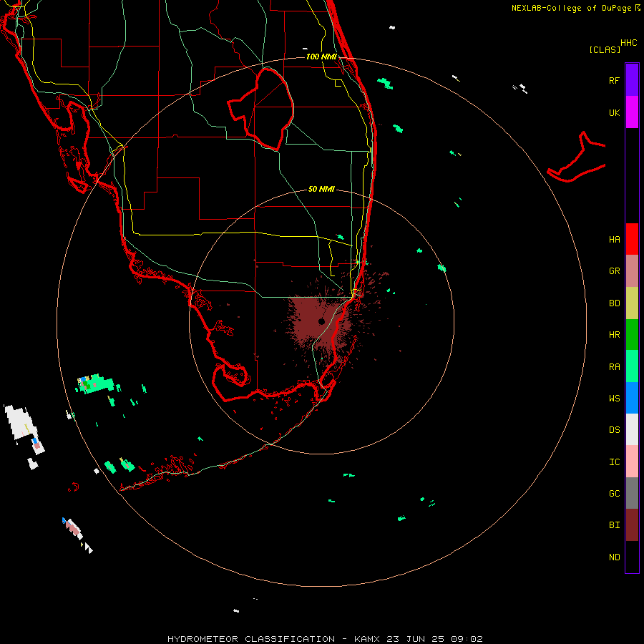This screenshot has height=644, width=644.
Task: Click the GC legend label
Action: (x=614, y=493)
